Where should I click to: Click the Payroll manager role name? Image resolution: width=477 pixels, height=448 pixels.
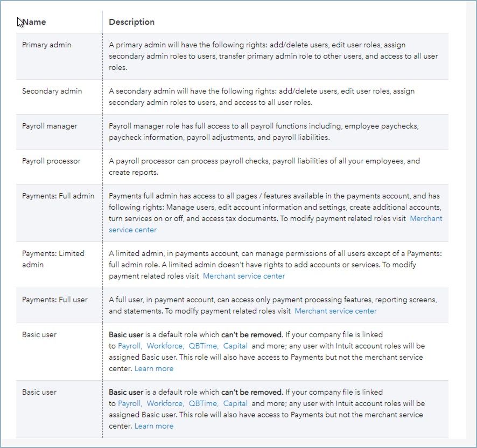click(x=50, y=126)
